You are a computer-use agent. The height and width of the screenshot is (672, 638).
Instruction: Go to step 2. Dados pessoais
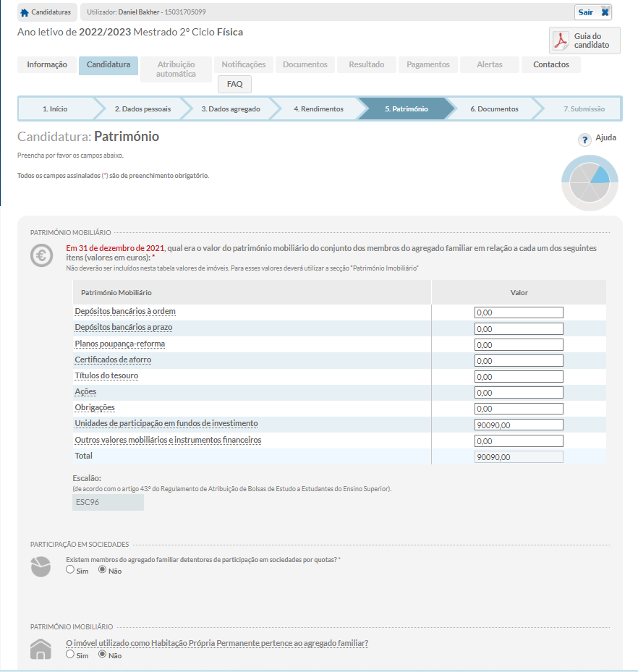pyautogui.click(x=143, y=109)
